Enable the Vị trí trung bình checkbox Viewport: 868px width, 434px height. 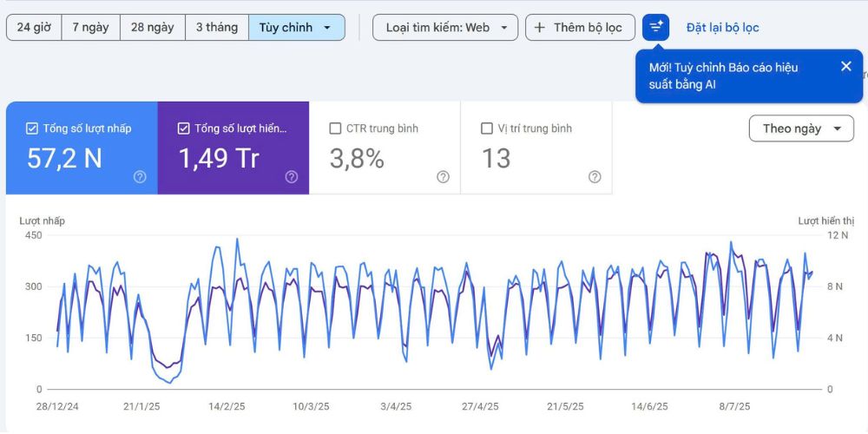(487, 128)
